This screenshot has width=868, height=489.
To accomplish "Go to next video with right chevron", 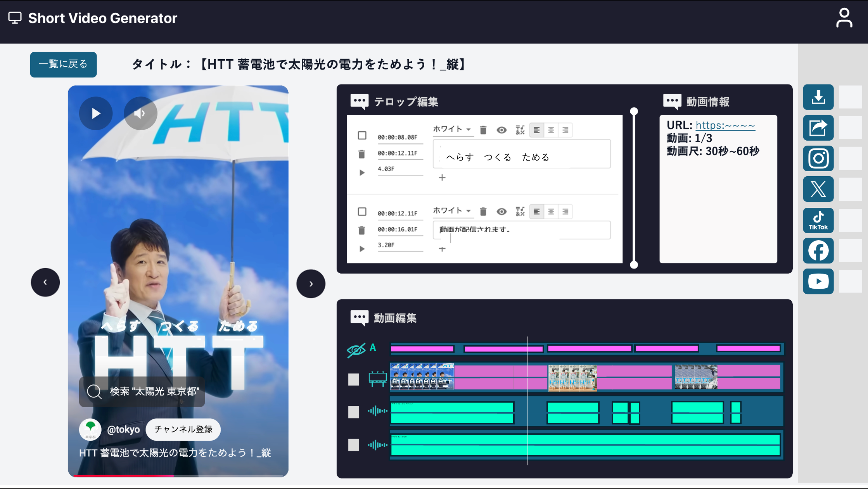I will pos(311,284).
